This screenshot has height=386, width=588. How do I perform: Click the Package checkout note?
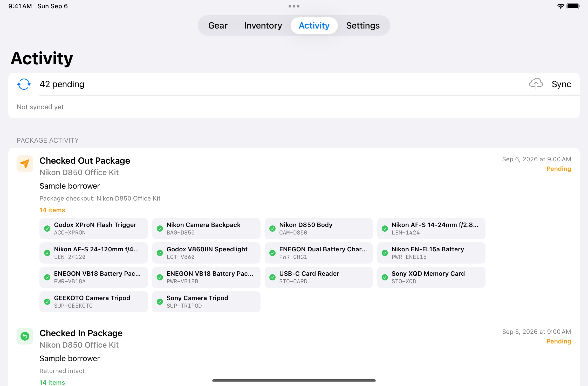(x=100, y=198)
